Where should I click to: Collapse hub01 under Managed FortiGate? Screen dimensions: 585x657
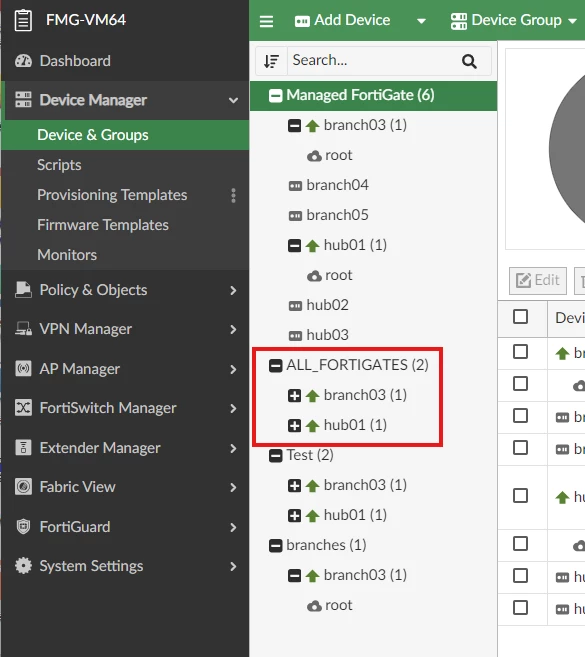[294, 245]
